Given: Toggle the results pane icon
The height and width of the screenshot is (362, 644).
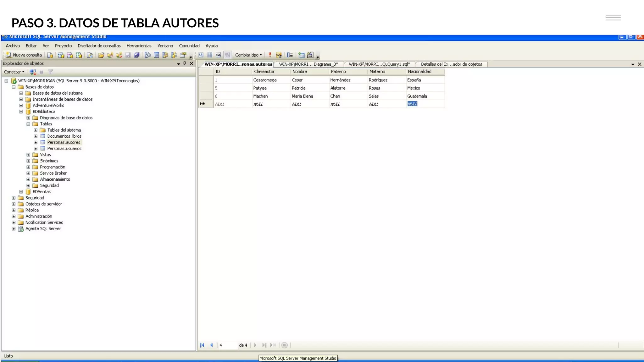Looking at the screenshot, I should (227, 55).
